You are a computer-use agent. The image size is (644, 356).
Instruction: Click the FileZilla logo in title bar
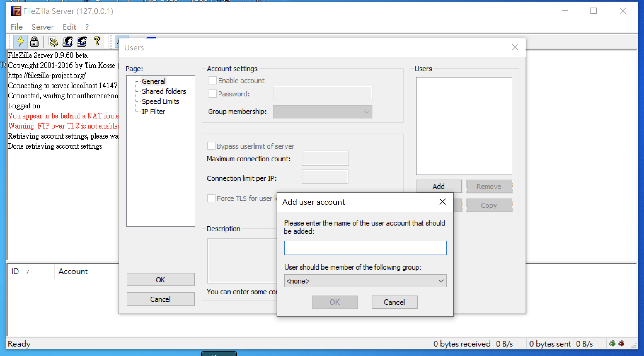16,11
